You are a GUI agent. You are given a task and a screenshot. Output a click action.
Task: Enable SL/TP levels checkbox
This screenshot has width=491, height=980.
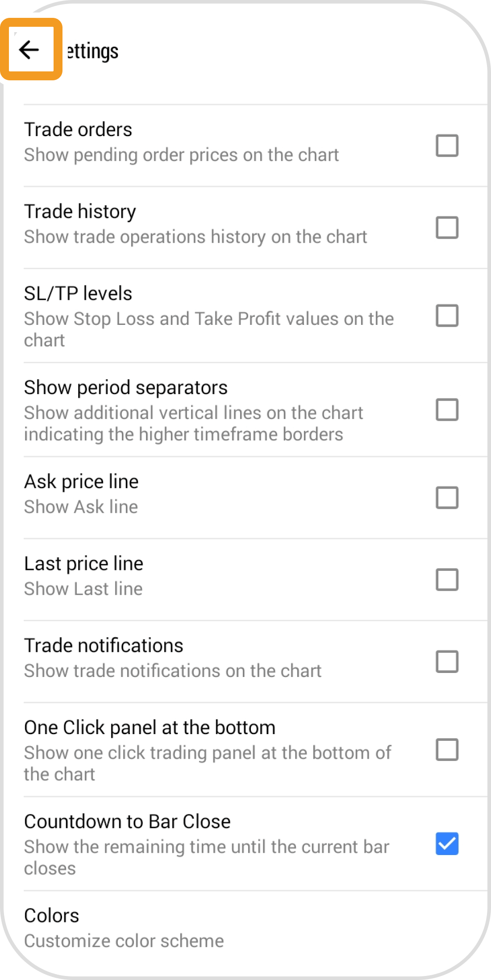click(x=447, y=316)
